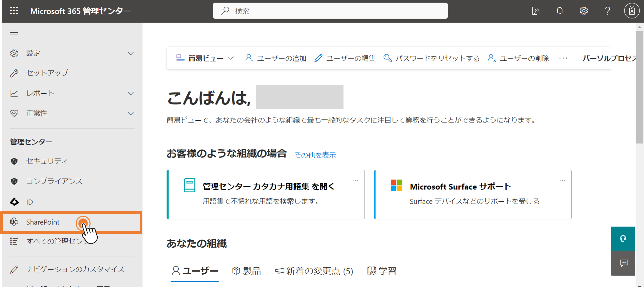Viewport: 644px width, 287px height.
Task: Open the teal headset support button
Action: pyautogui.click(x=623, y=239)
